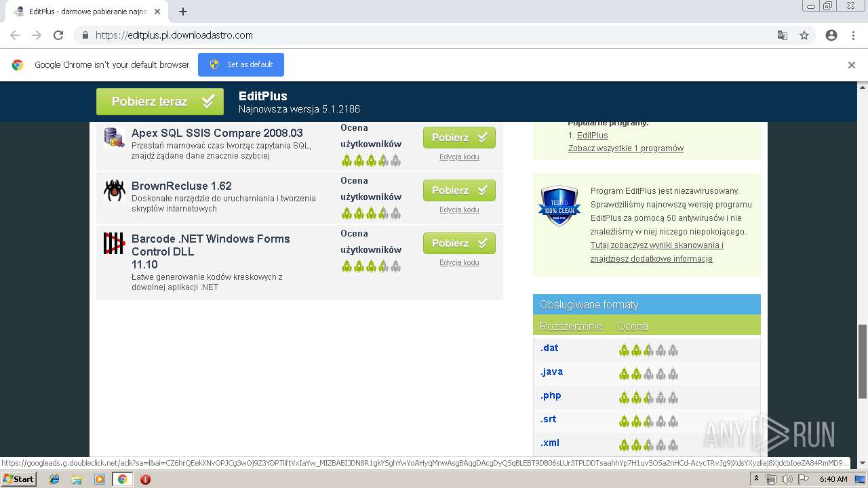868x488 pixels.
Task: Click the EditPlus title in the header bar
Action: click(x=263, y=96)
